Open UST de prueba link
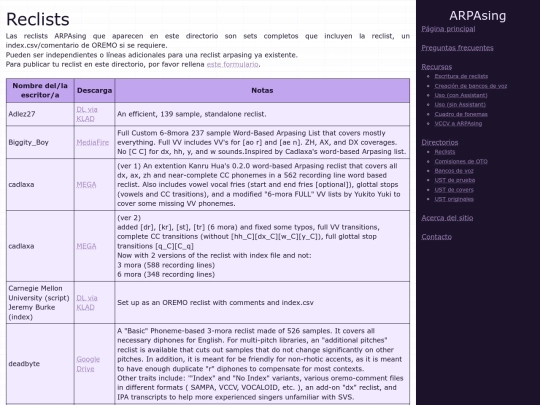This screenshot has width=540, height=405. (x=455, y=180)
